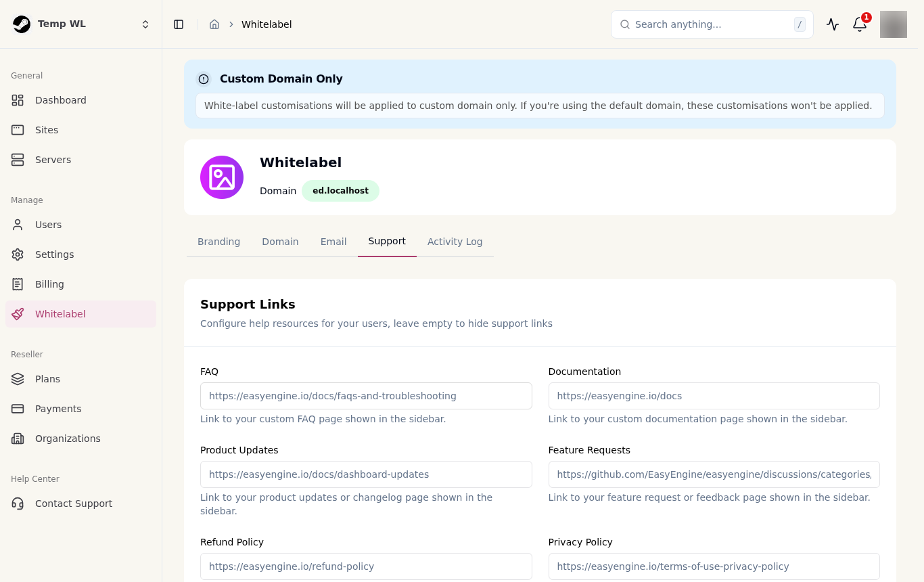Click the Feature Requests URL field
The width and height of the screenshot is (924, 582).
(x=714, y=474)
